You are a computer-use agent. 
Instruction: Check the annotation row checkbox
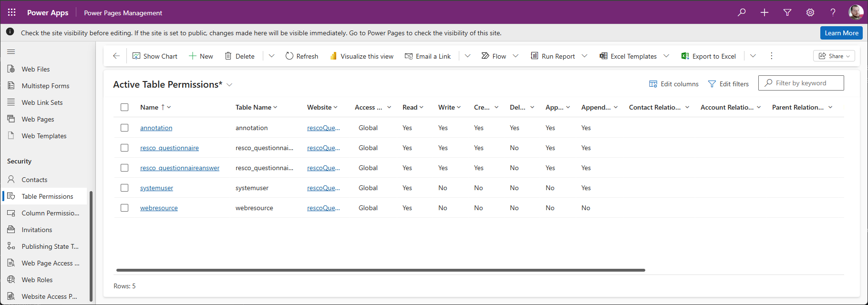124,128
